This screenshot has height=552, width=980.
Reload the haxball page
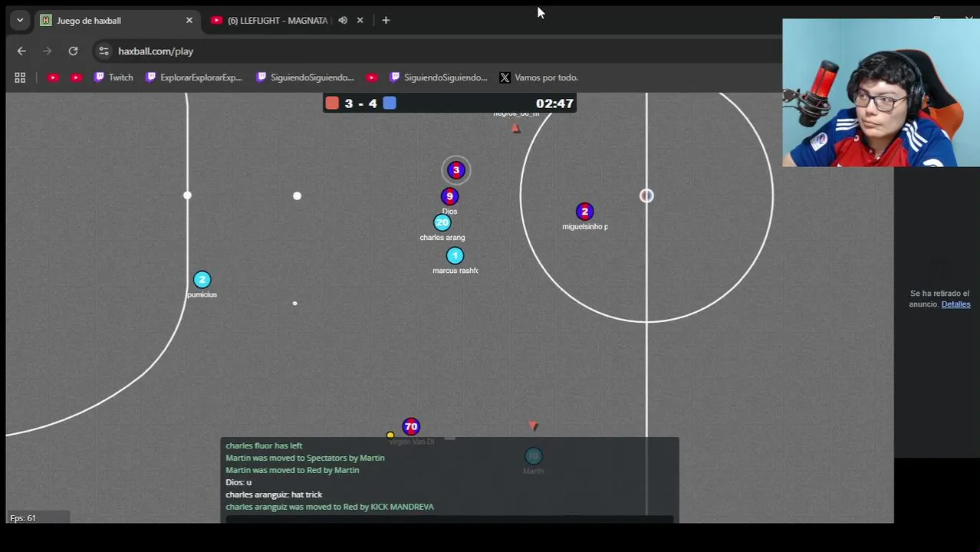73,51
